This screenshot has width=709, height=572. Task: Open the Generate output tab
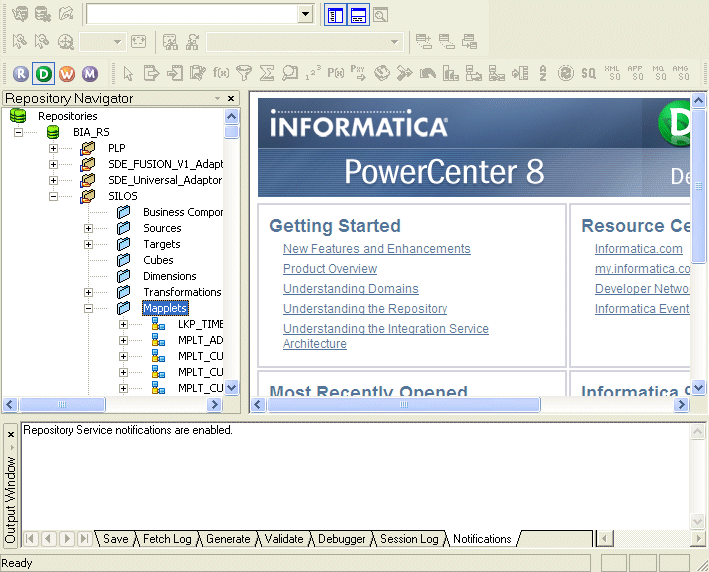(x=228, y=539)
